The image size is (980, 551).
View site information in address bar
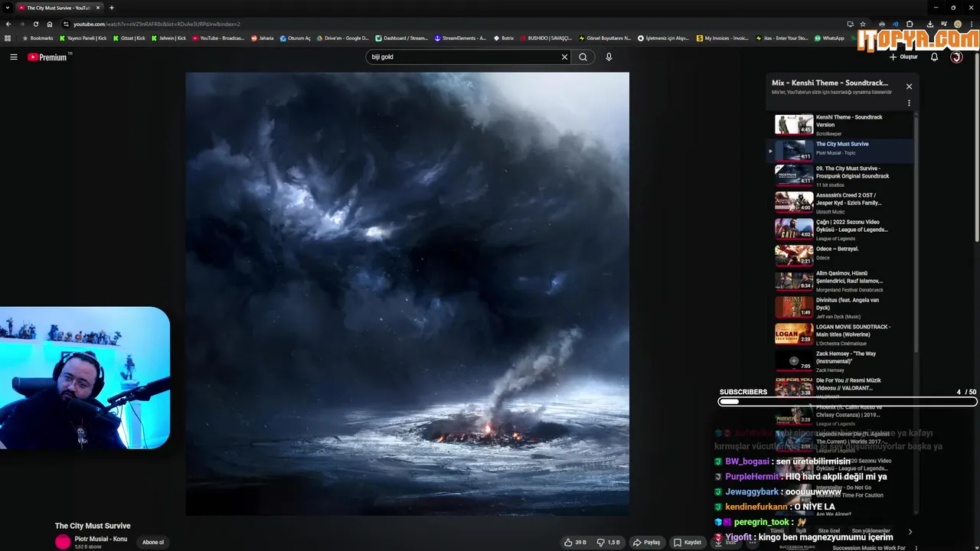point(66,24)
